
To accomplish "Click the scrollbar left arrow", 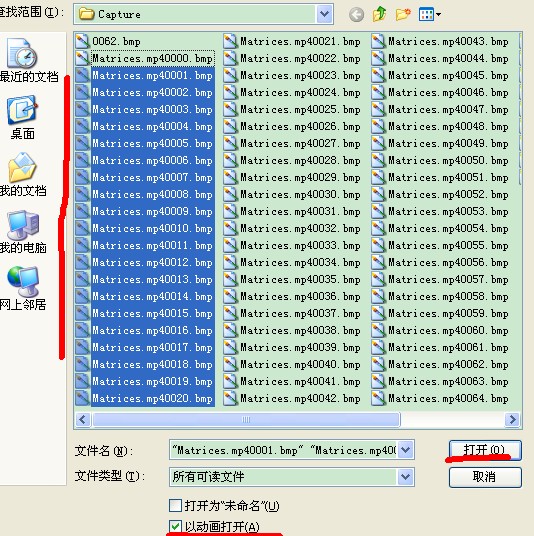I will pyautogui.click(x=83, y=419).
